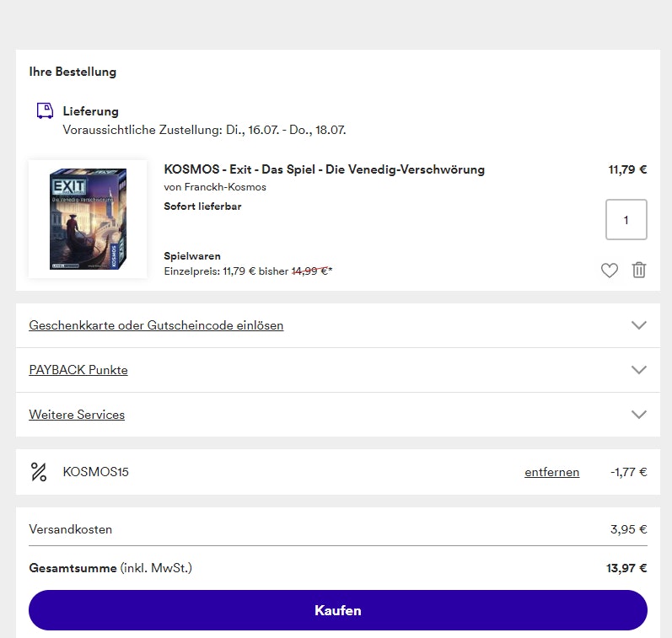
Task: Click the quantity input field showing 1
Action: pyautogui.click(x=626, y=220)
